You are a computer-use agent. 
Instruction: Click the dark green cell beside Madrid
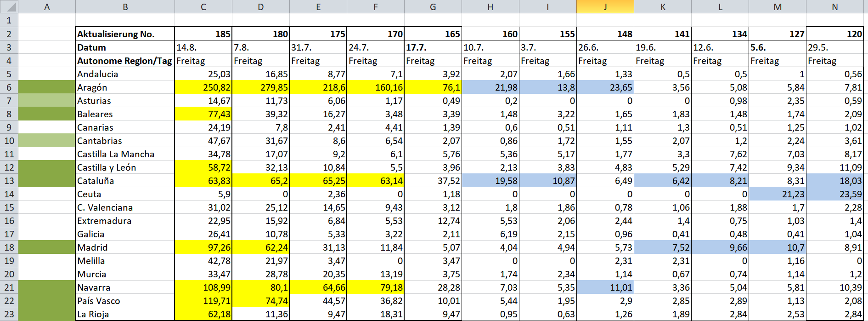point(47,247)
